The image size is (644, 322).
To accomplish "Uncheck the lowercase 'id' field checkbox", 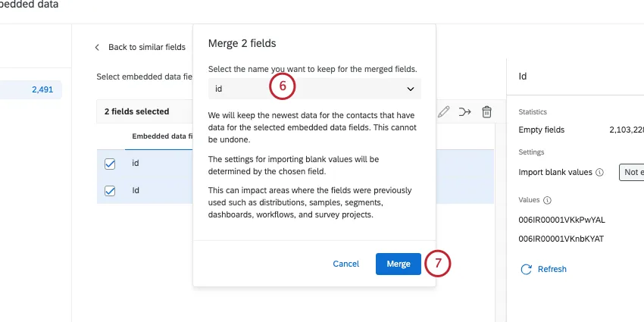I will click(x=109, y=163).
